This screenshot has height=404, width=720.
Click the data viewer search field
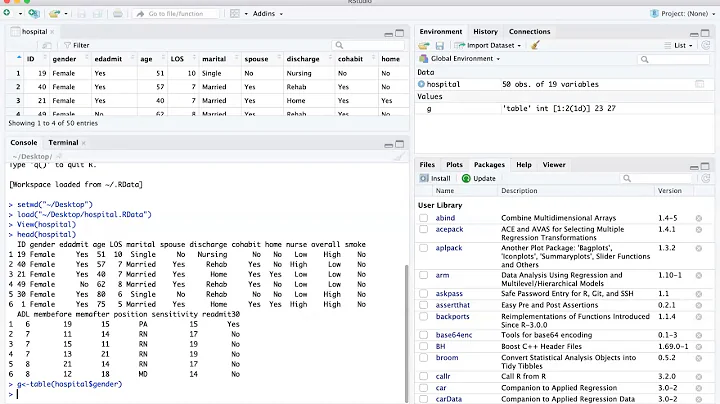[368, 45]
